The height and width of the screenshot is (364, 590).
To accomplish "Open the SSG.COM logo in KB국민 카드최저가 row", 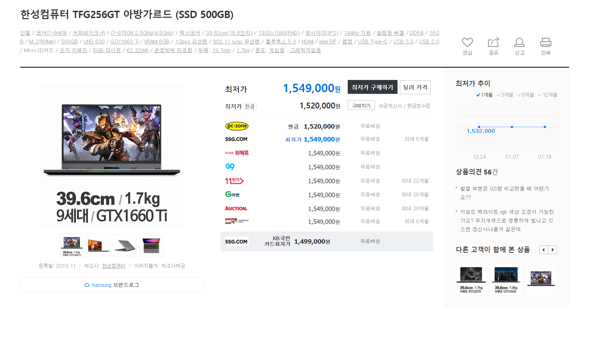I will tap(236, 242).
